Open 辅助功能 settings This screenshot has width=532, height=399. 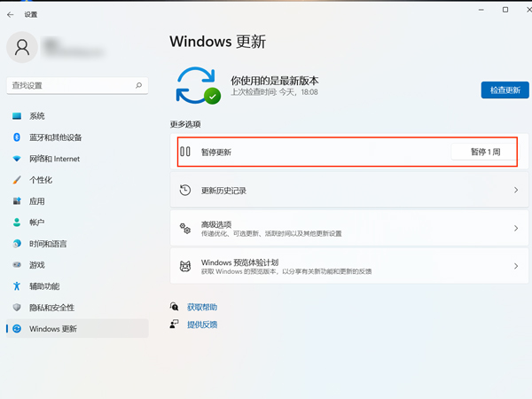tap(77, 286)
